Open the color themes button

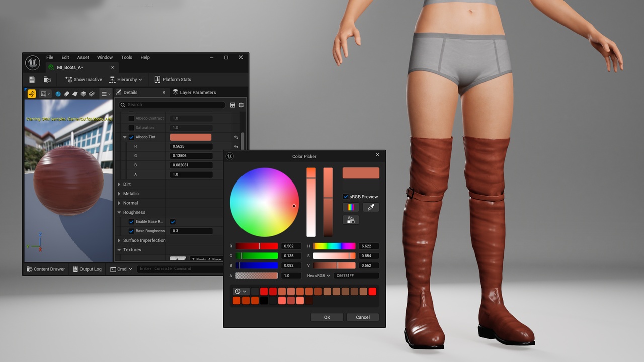[351, 220]
